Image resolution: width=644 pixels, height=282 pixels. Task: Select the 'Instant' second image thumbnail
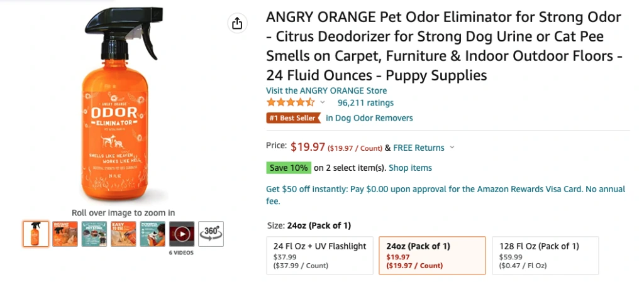pyautogui.click(x=65, y=234)
